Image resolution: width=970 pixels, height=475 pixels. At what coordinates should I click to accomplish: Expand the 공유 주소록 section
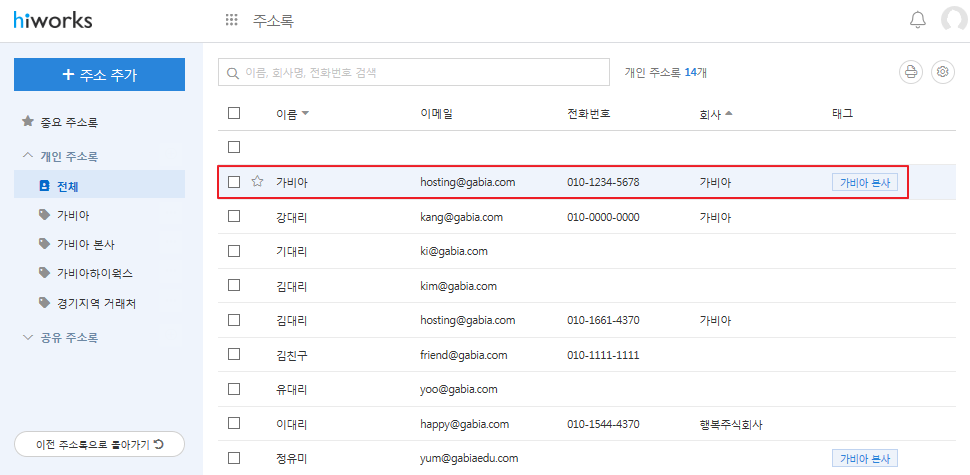point(28,338)
